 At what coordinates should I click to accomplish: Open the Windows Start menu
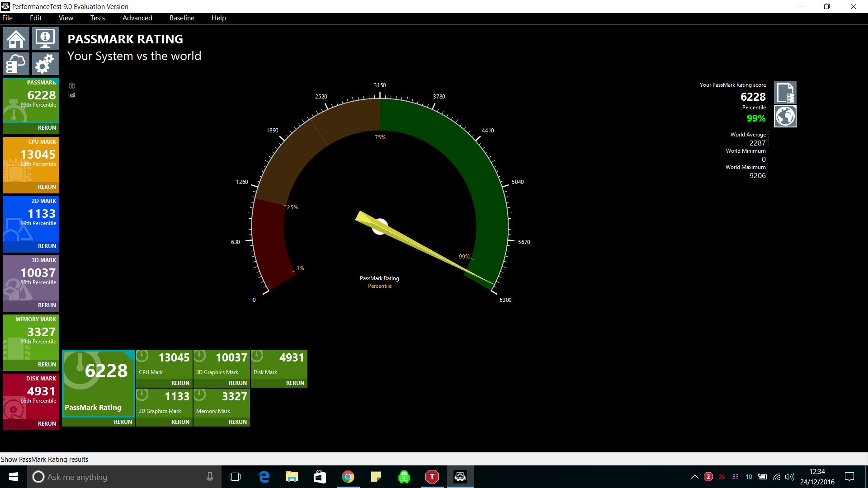point(14,477)
